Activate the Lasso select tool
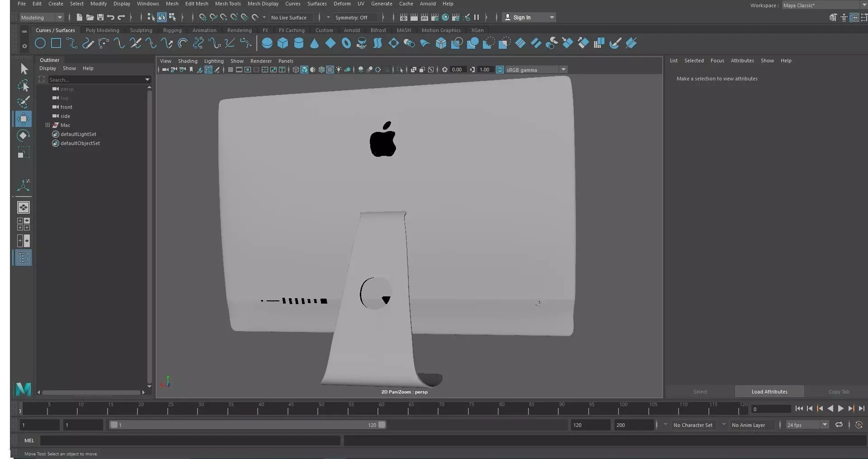 point(24,85)
